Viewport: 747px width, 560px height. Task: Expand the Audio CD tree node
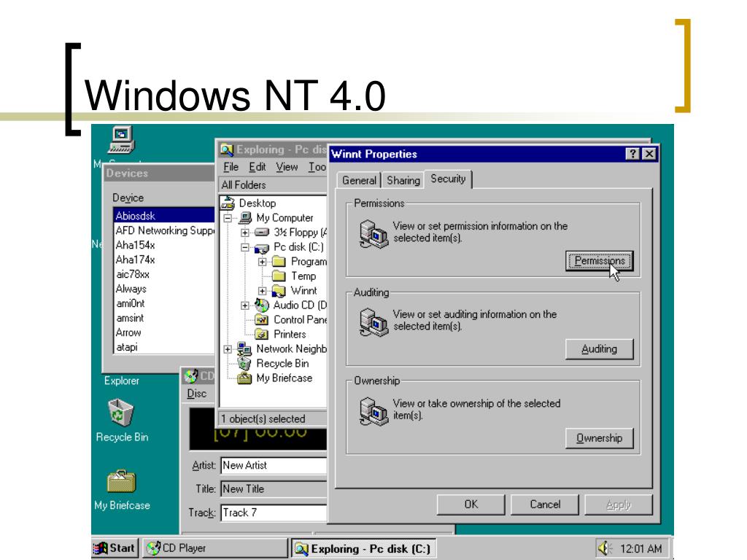tap(245, 306)
